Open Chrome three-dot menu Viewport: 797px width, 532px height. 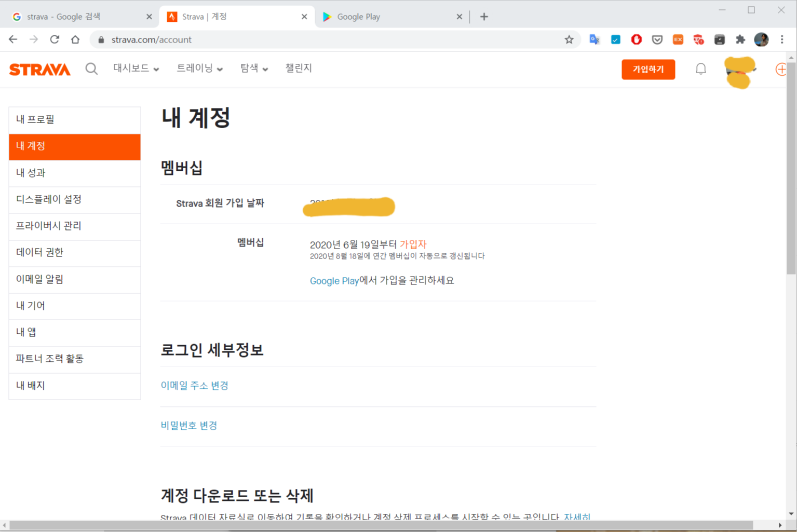click(x=782, y=39)
